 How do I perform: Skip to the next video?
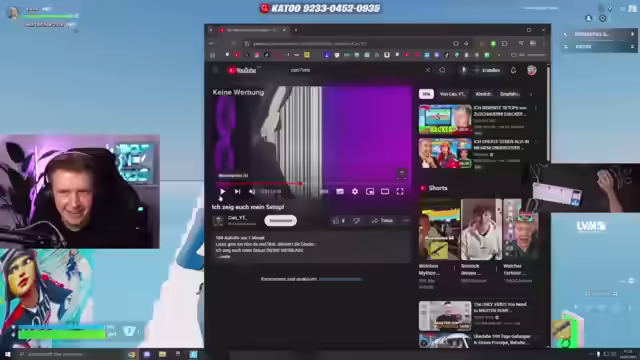point(238,191)
